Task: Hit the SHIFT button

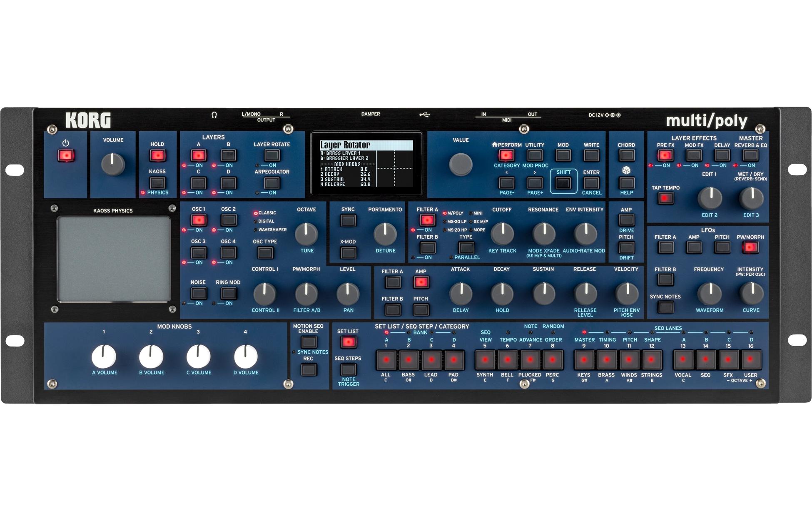Action: click(563, 183)
